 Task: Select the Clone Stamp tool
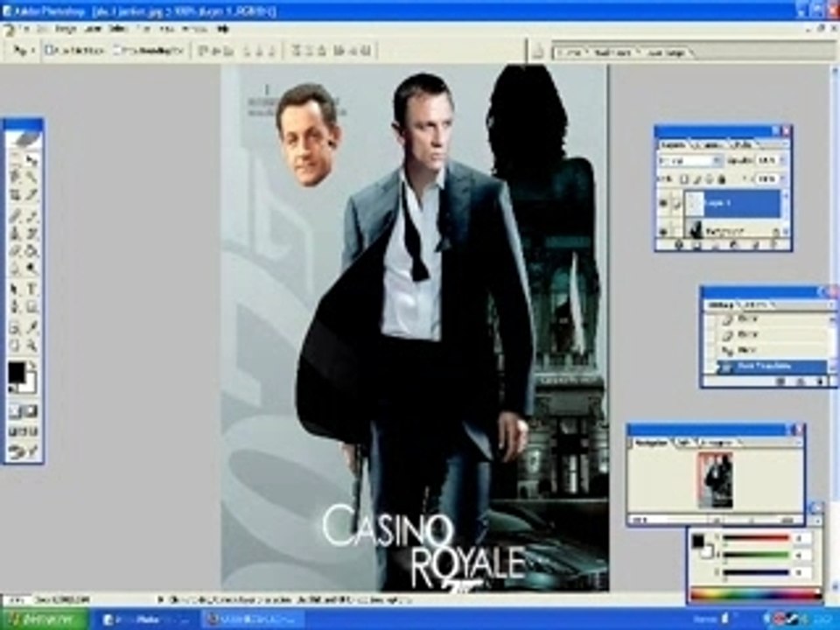[x=15, y=233]
